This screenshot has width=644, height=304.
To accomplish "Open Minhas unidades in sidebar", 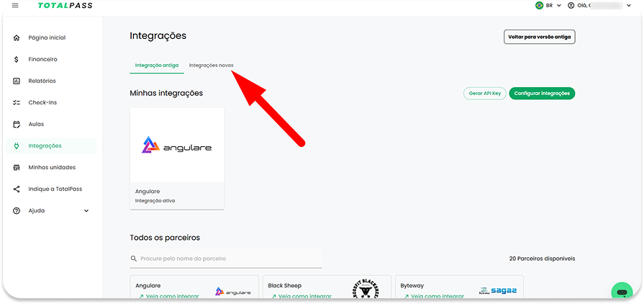I will click(x=51, y=167).
